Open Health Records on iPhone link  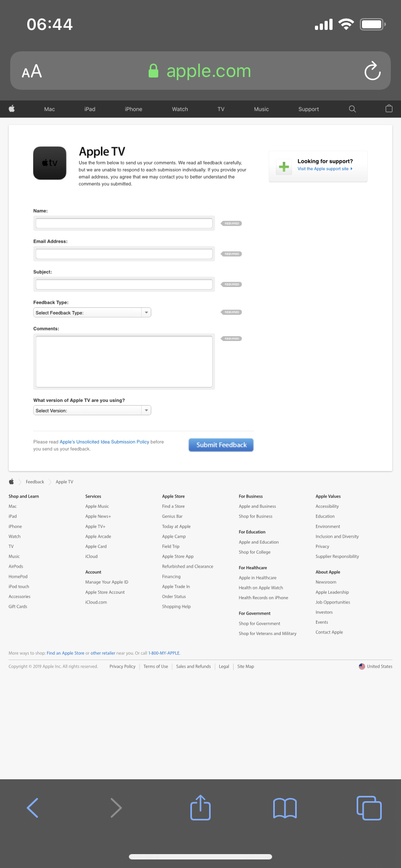(x=263, y=598)
